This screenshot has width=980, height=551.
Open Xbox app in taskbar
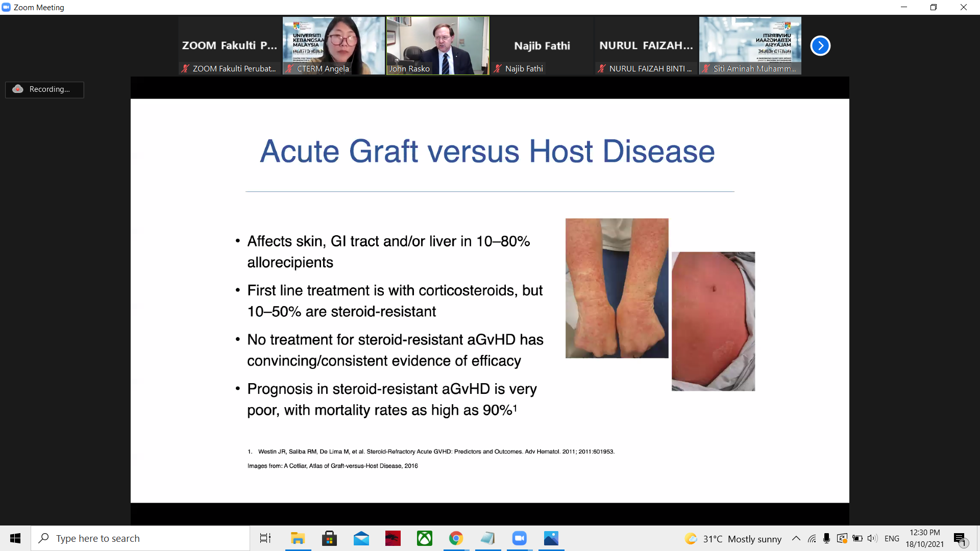[424, 538]
